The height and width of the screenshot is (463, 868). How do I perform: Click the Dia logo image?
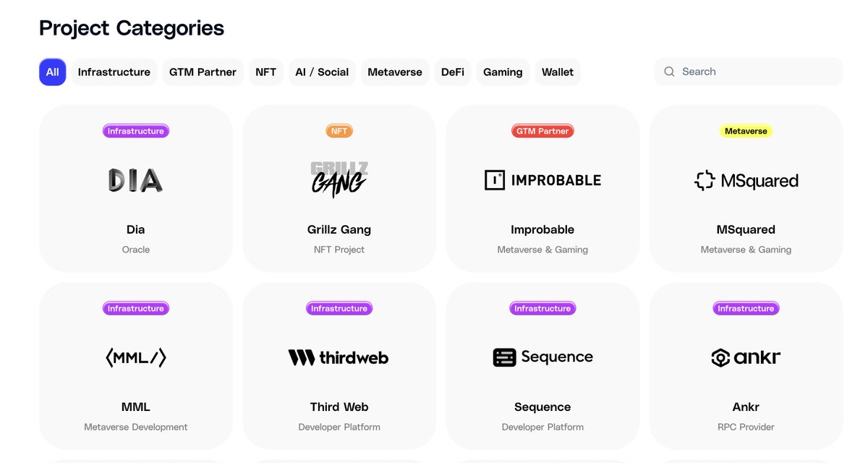pos(135,180)
